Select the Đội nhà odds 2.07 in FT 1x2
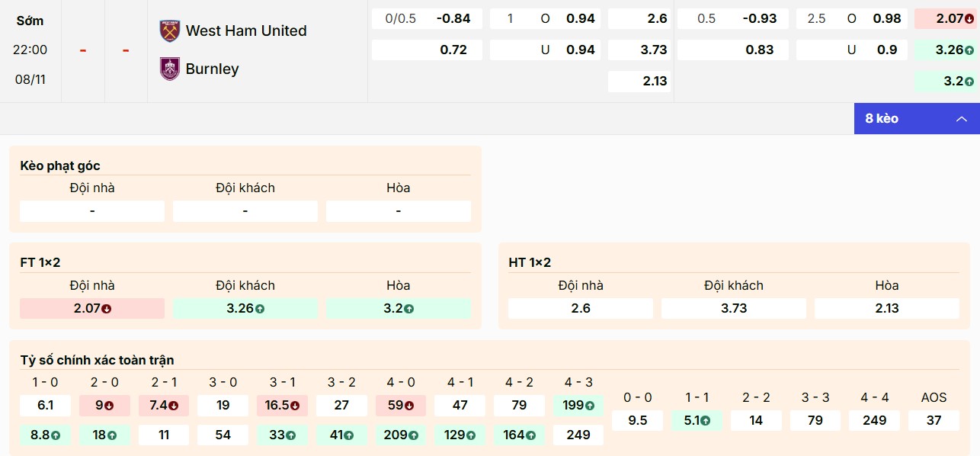 click(91, 308)
